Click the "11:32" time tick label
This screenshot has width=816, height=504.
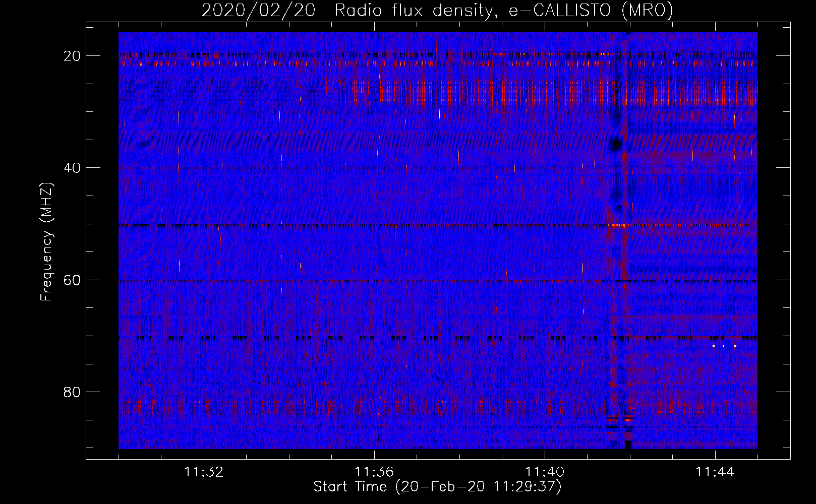coord(204,472)
